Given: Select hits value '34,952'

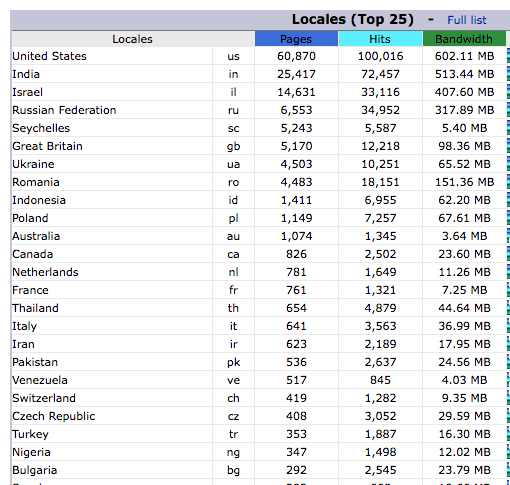Looking at the screenshot, I should (380, 110).
